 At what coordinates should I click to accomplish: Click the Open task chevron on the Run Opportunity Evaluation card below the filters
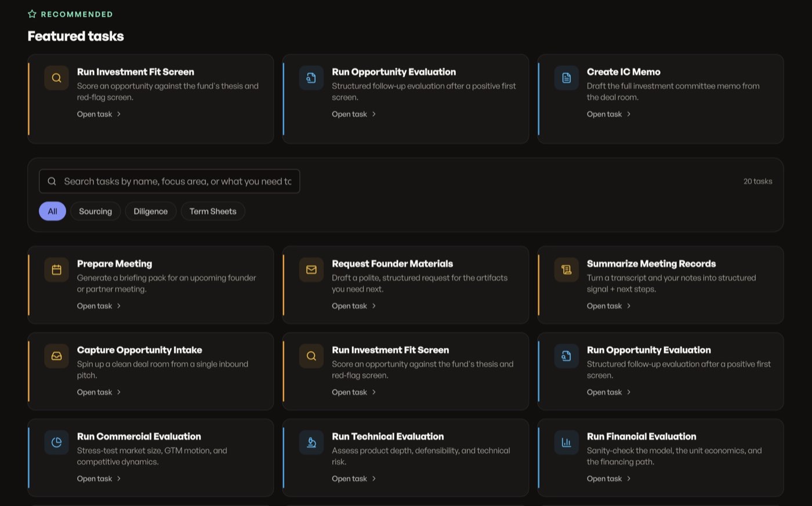pos(629,392)
